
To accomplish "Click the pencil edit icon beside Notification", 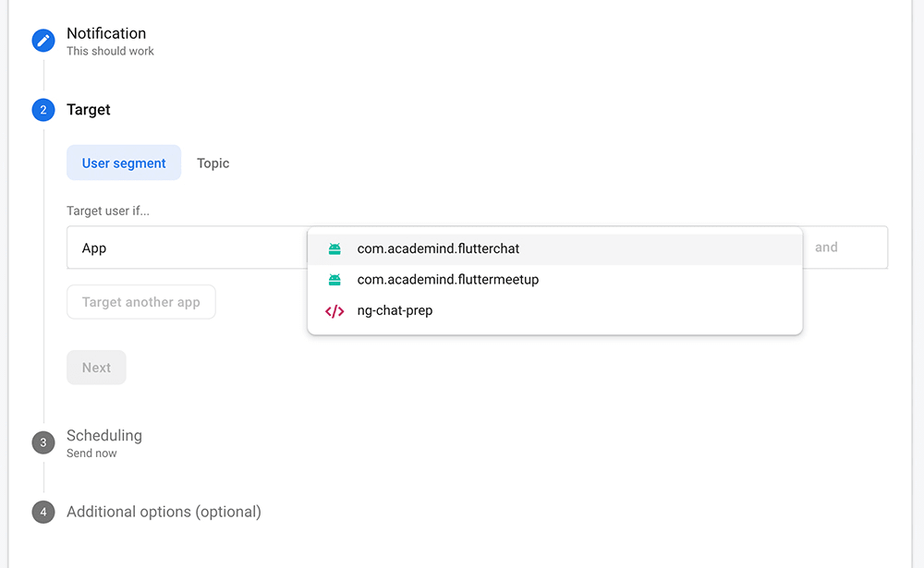I will 43,41.
